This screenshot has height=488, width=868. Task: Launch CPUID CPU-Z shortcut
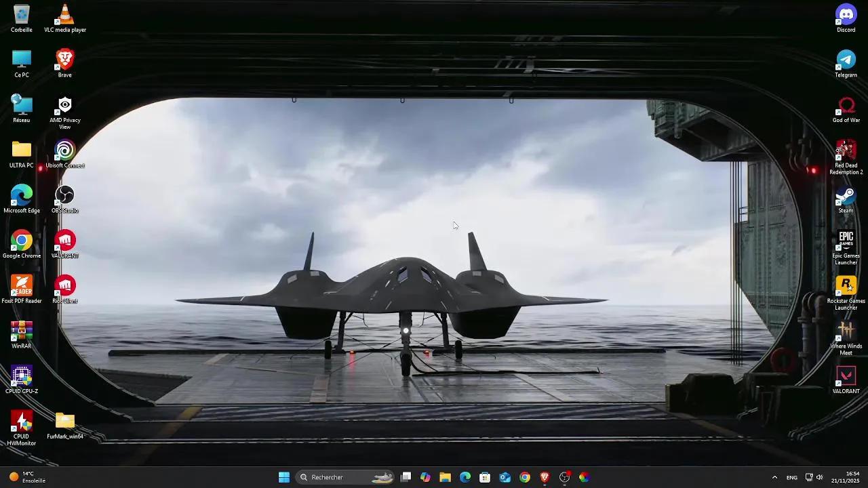tap(22, 380)
